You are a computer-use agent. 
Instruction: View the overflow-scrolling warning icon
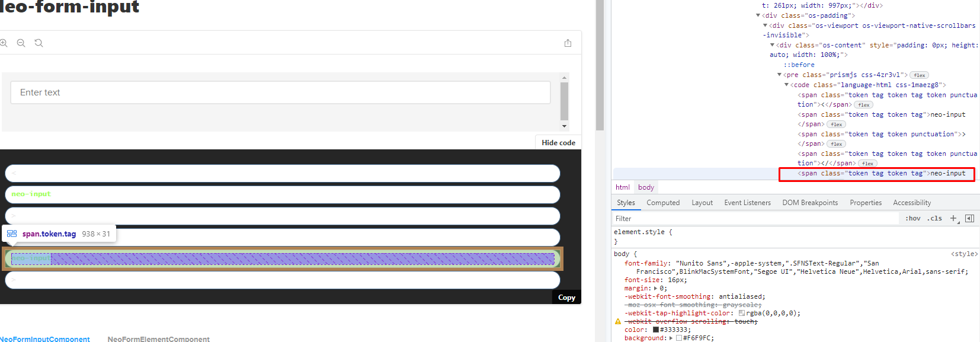(618, 321)
